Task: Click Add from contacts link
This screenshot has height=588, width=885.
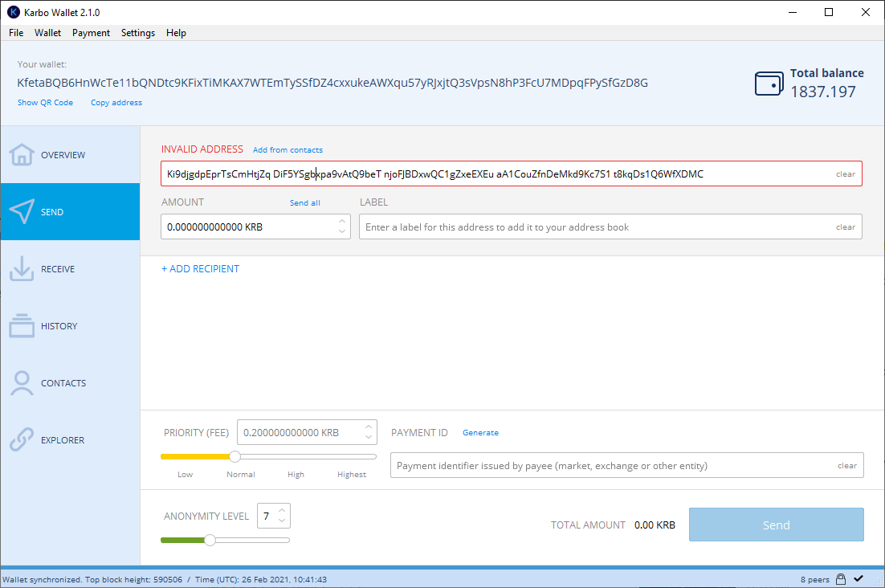Action: coord(288,149)
